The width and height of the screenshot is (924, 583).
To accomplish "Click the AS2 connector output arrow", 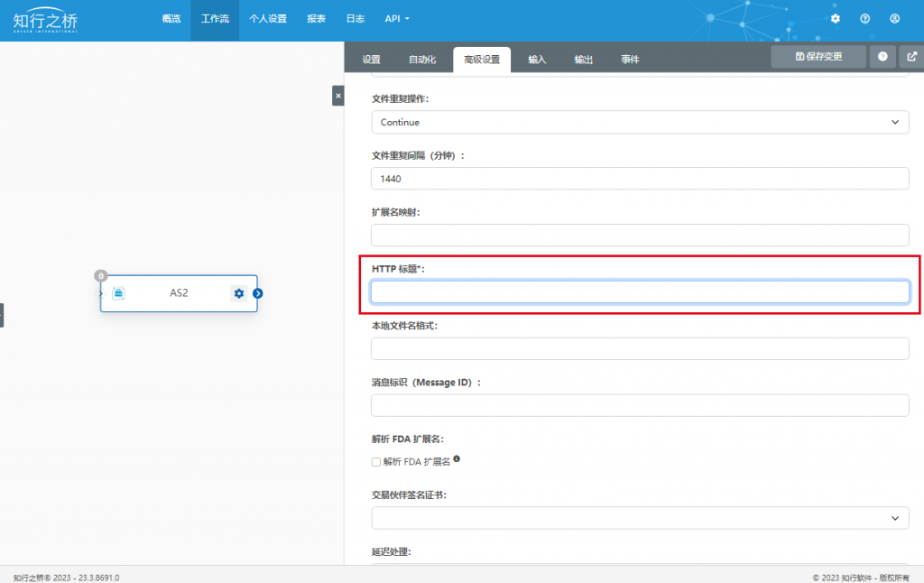I will click(x=257, y=293).
